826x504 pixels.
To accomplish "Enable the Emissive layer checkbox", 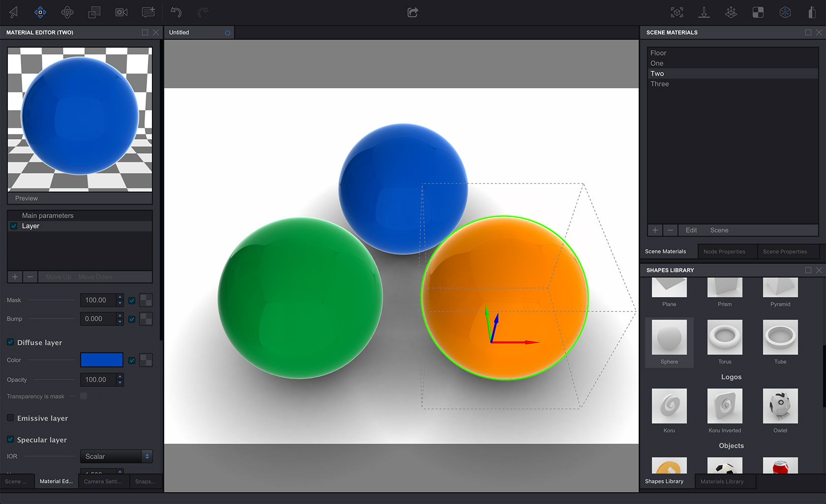I will tap(10, 418).
